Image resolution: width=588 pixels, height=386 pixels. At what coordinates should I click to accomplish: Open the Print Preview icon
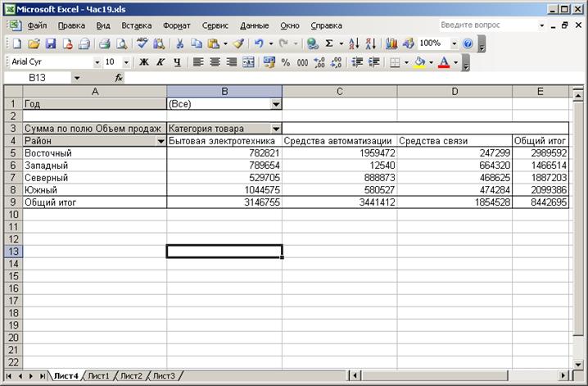(121, 44)
